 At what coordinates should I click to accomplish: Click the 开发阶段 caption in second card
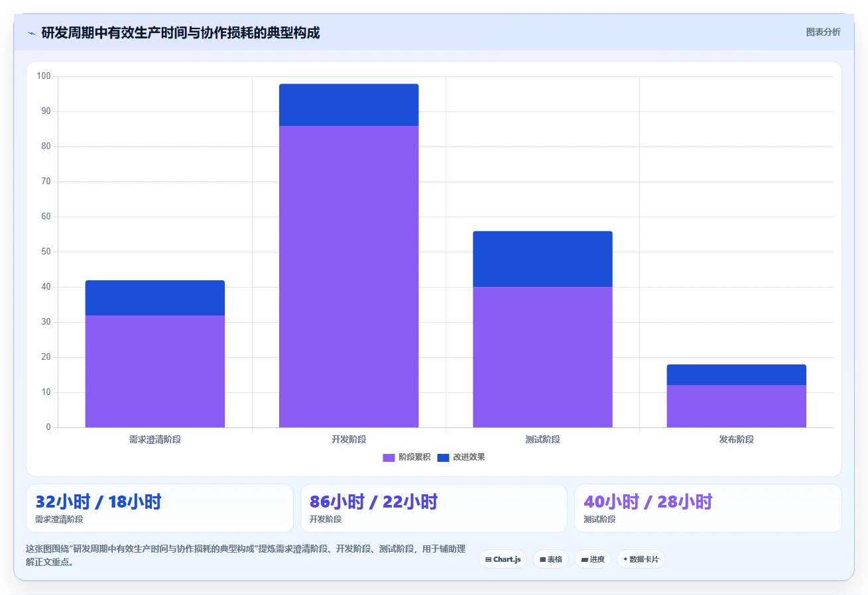[x=326, y=519]
